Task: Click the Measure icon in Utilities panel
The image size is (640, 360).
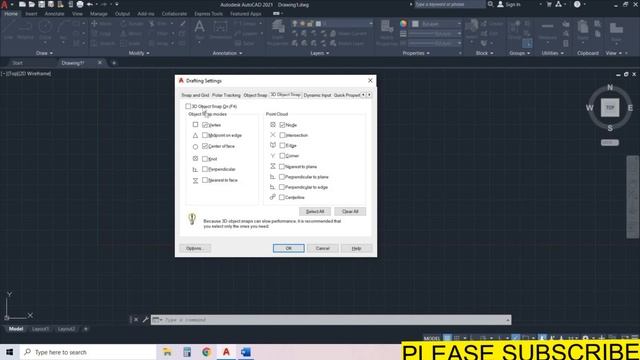Action: tap(547, 30)
